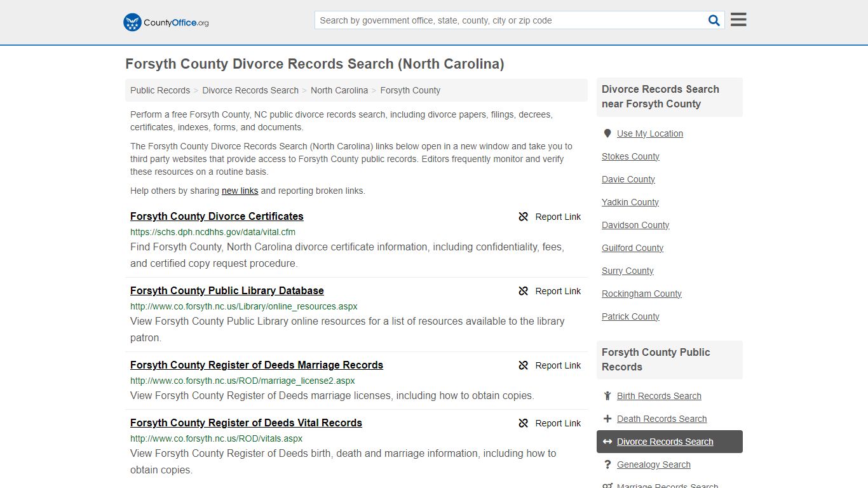Select Patrick County
Viewport: 868px width, 488px height.
[x=630, y=316]
